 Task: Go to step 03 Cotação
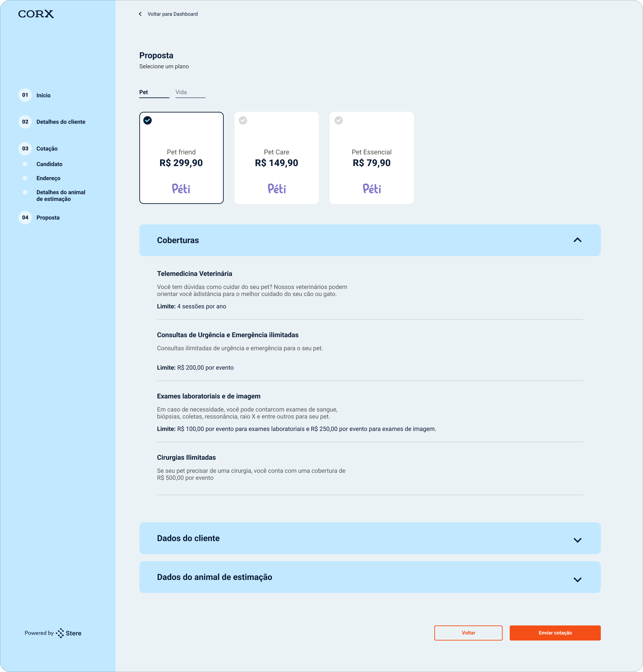coord(25,149)
